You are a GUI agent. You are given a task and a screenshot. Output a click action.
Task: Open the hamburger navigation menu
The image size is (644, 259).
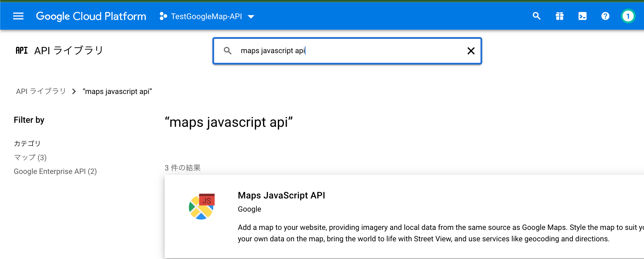pos(18,16)
